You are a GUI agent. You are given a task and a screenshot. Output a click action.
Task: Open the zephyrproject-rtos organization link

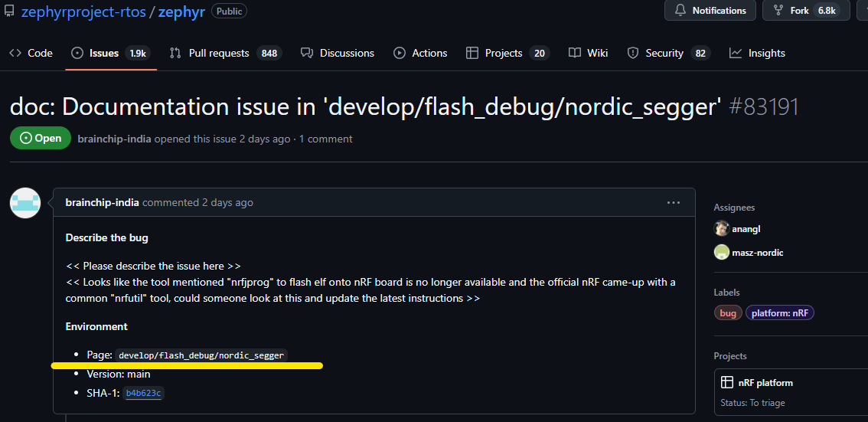(83, 12)
